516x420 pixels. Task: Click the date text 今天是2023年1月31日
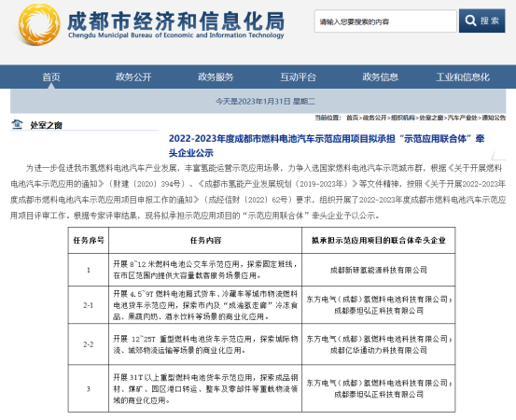point(253,101)
